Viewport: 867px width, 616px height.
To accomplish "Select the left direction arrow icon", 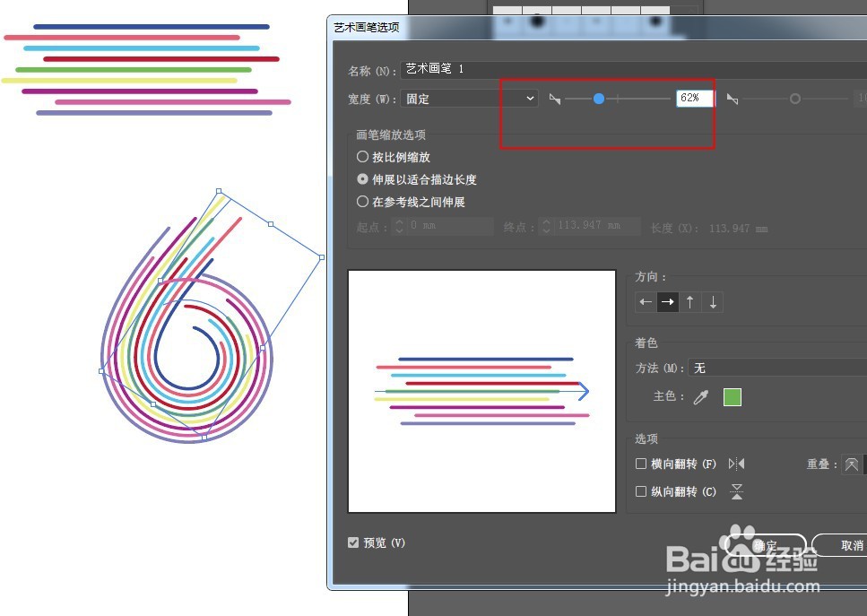I will [646, 302].
